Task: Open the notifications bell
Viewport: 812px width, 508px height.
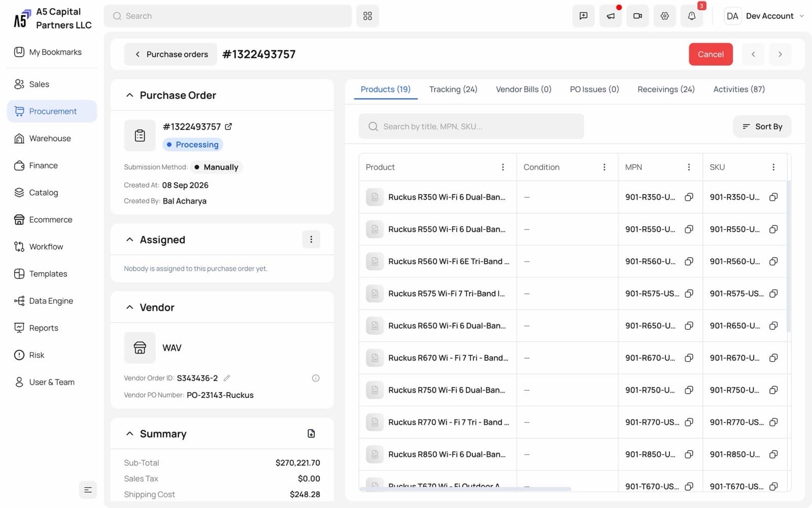Action: pos(692,16)
